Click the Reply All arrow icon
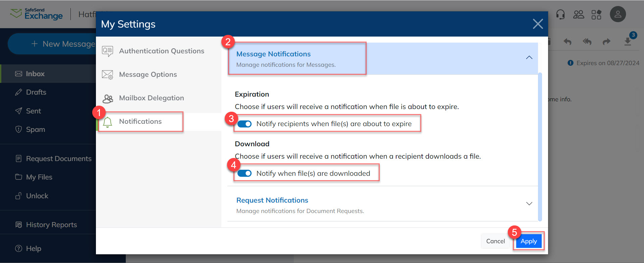This screenshot has height=263, width=644. click(x=587, y=42)
